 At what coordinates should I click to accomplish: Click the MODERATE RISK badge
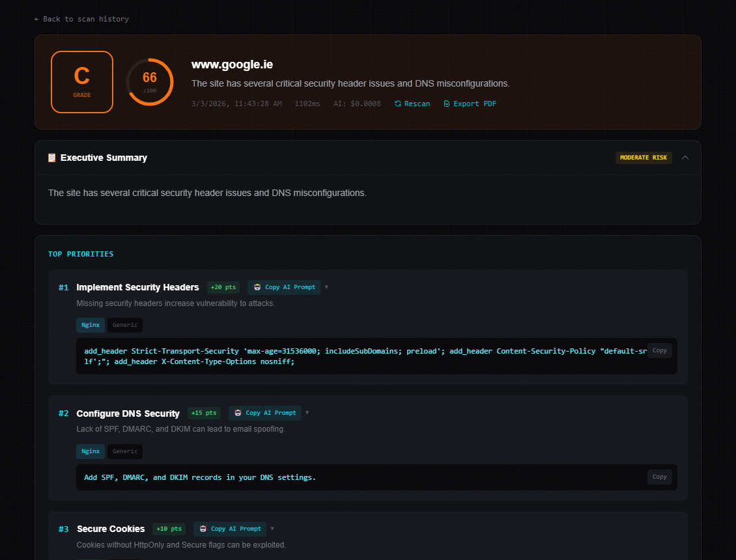pos(643,158)
